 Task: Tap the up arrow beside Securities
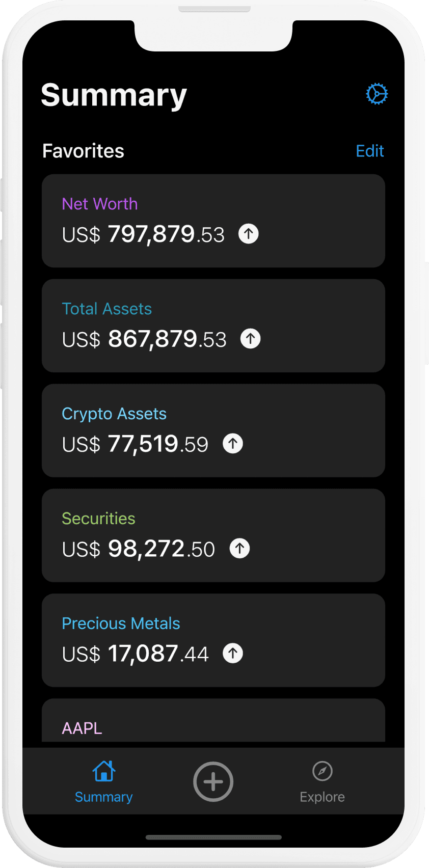(239, 549)
